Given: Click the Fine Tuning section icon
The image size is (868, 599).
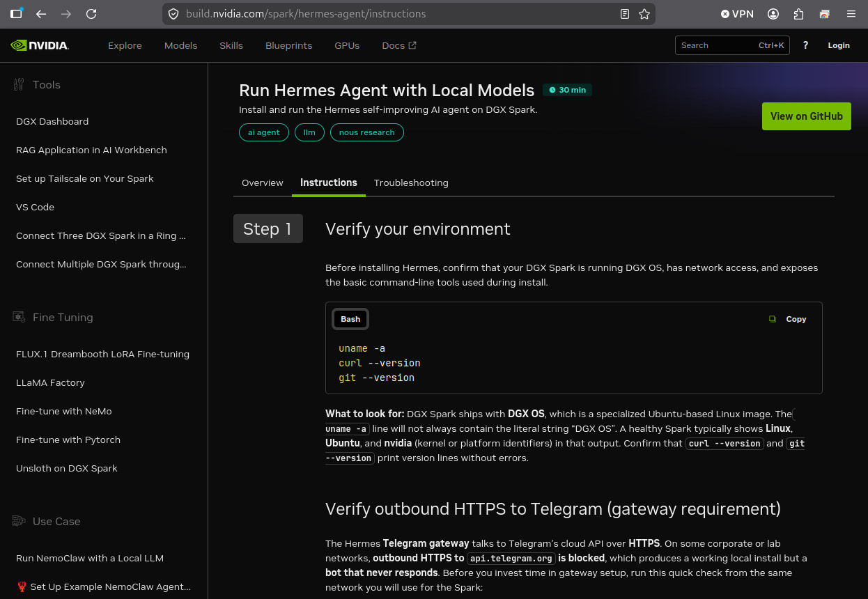Looking at the screenshot, I should pyautogui.click(x=19, y=317).
